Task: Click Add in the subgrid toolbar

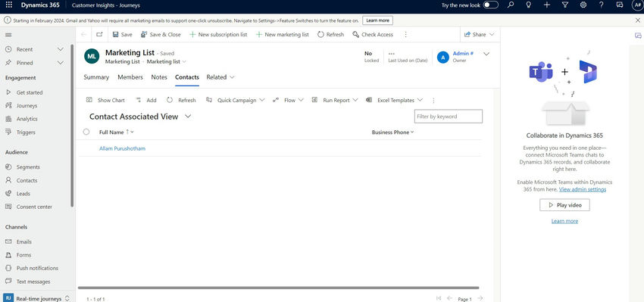Action: click(146, 100)
